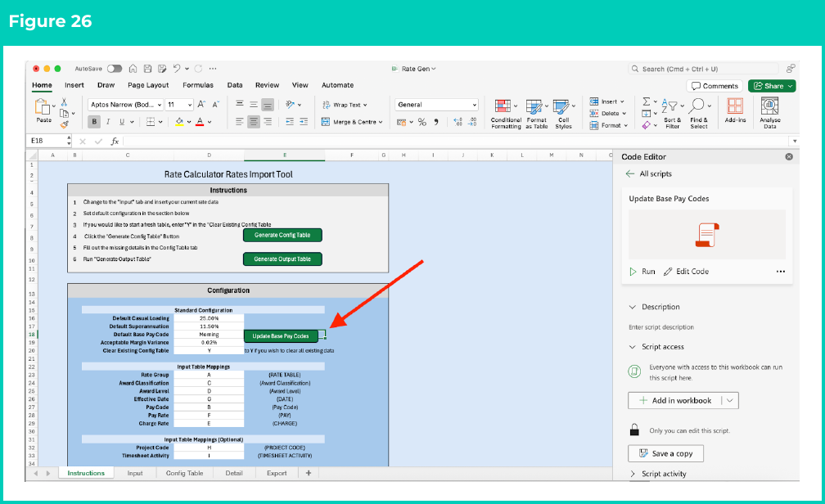Click the Comments button
Image resolution: width=825 pixels, height=504 pixels.
pyautogui.click(x=715, y=86)
